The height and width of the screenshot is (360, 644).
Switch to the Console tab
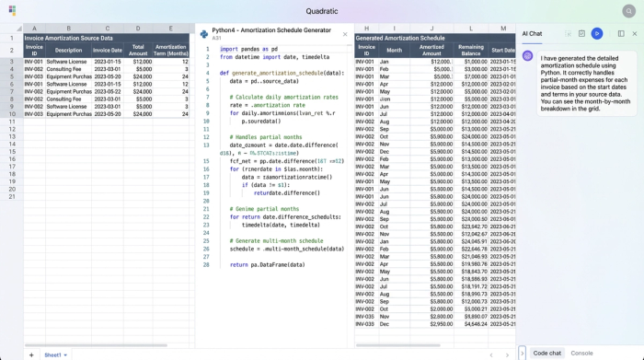[x=581, y=353]
